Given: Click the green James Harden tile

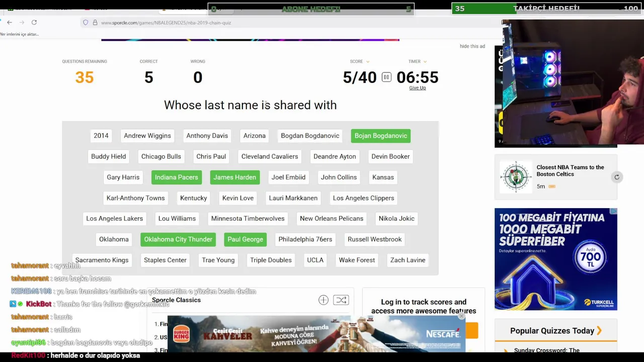Looking at the screenshot, I should tap(234, 177).
